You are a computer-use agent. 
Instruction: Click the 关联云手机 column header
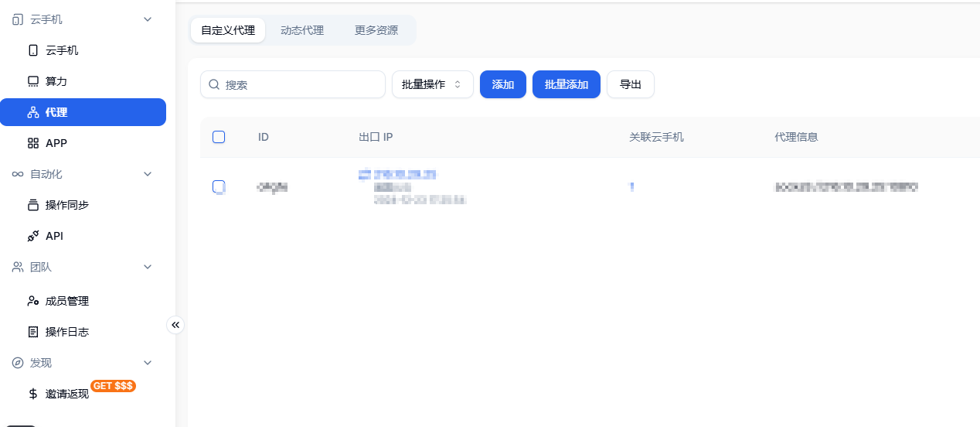(656, 137)
